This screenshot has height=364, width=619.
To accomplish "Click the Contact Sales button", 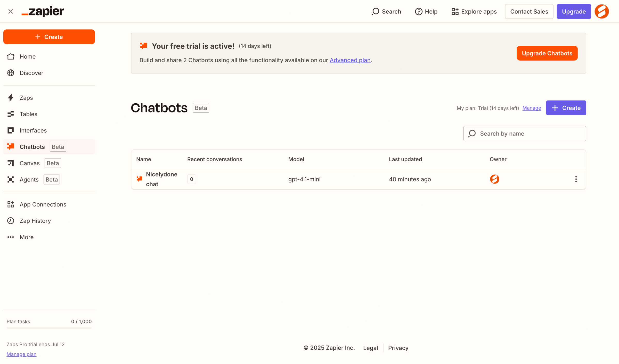I will (529, 11).
